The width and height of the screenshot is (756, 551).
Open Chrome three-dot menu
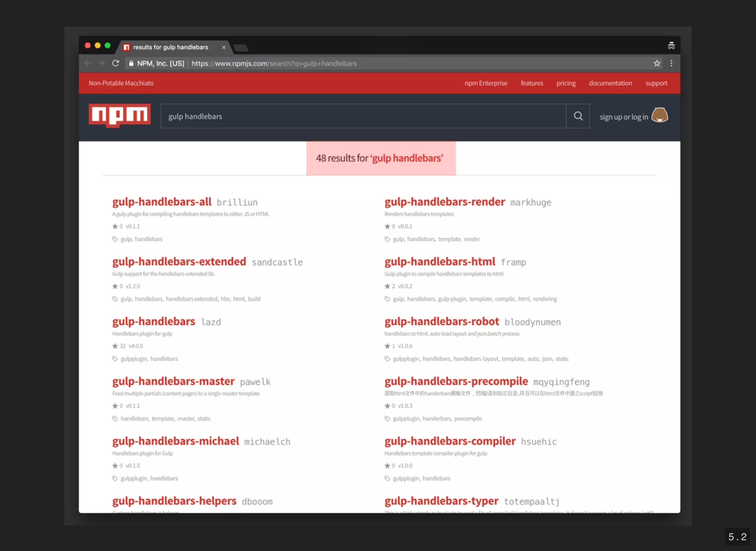click(671, 63)
